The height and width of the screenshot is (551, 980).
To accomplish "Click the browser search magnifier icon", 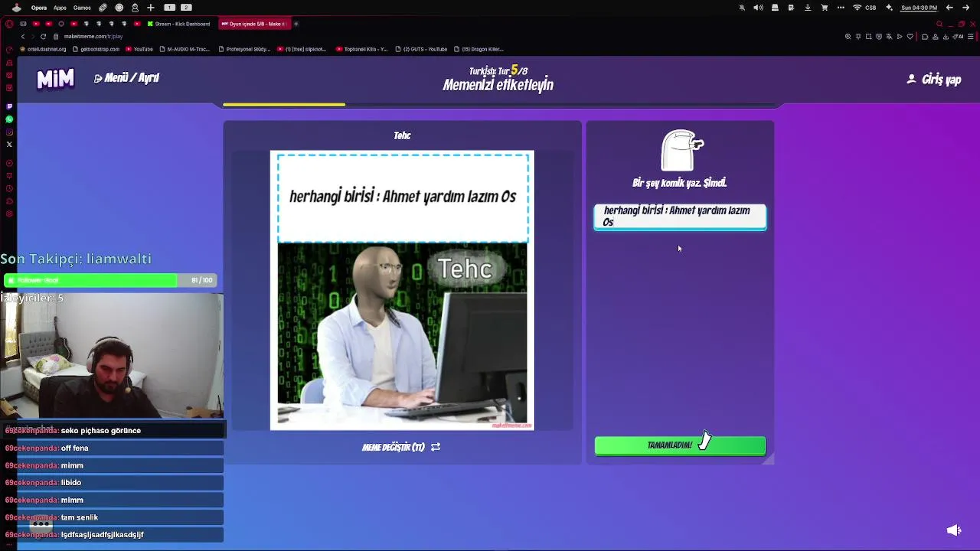I will coord(939,24).
